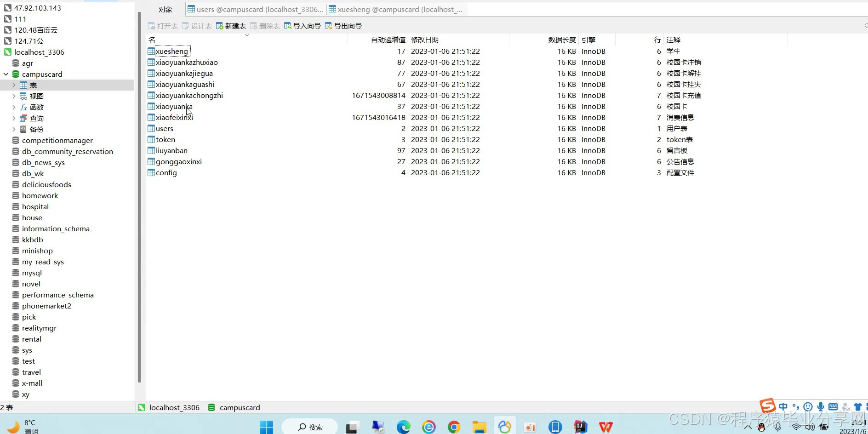Select the 函数 fx icon
868x434 pixels.
(23, 107)
